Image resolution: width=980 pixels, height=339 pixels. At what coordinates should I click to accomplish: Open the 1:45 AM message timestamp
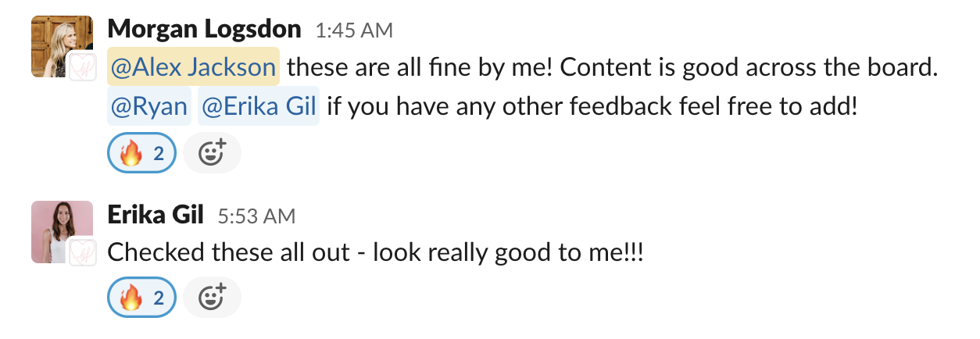(x=354, y=30)
